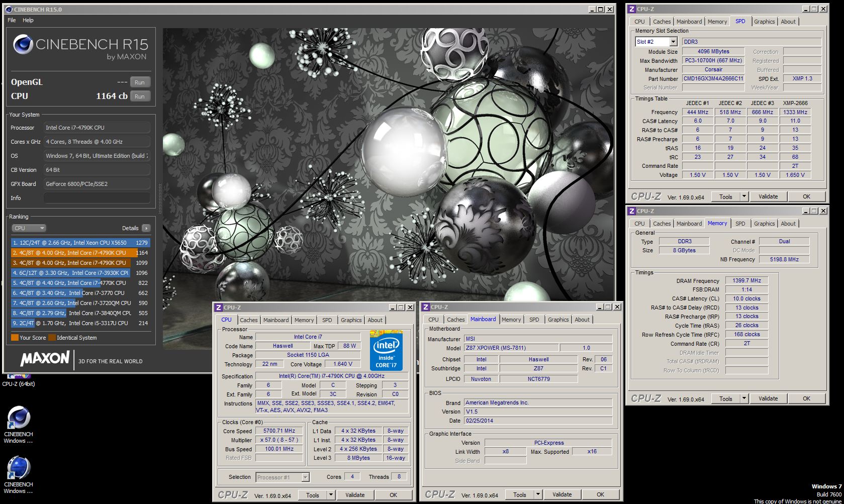The height and width of the screenshot is (504, 844).
Task: Switch to Caches tab in CPU window
Action: [248, 320]
